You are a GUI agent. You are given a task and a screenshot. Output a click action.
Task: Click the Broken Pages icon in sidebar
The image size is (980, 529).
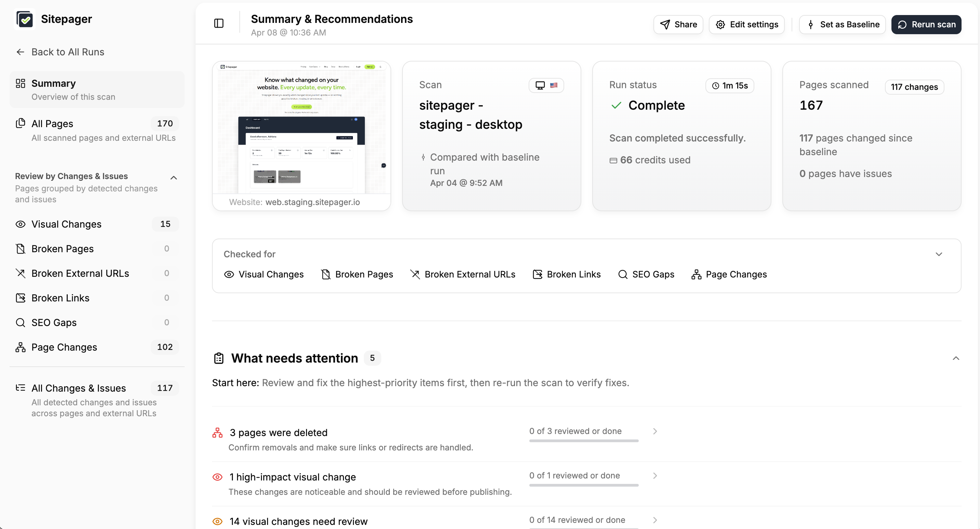20,248
